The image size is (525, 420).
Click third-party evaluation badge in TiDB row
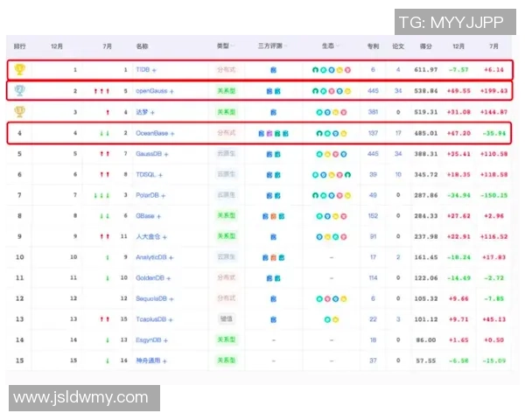[273, 69]
